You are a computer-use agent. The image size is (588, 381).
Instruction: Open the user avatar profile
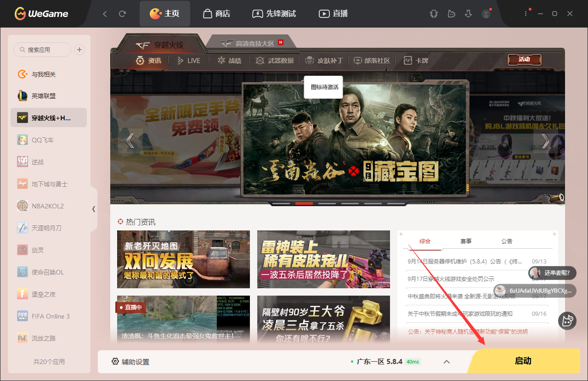click(486, 14)
